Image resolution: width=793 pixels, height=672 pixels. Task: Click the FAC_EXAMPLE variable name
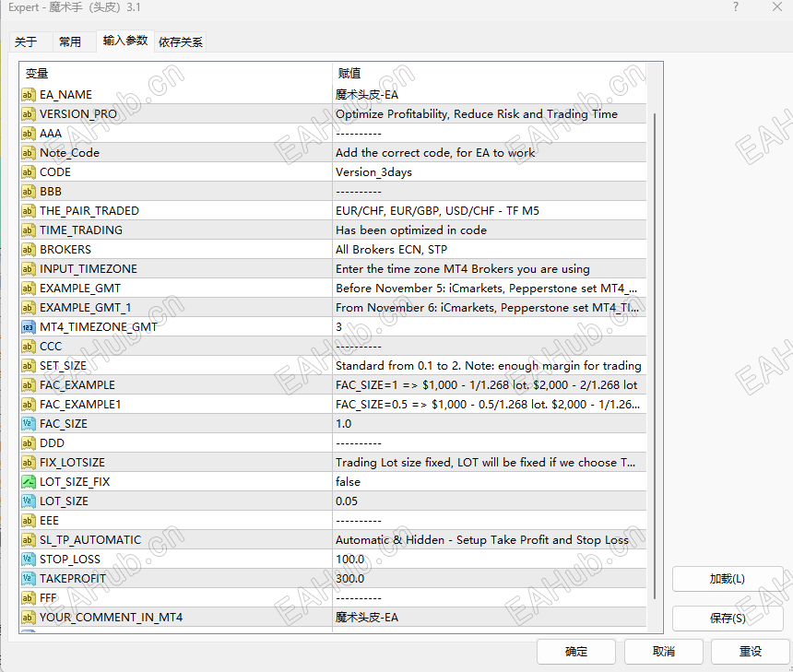point(77,385)
